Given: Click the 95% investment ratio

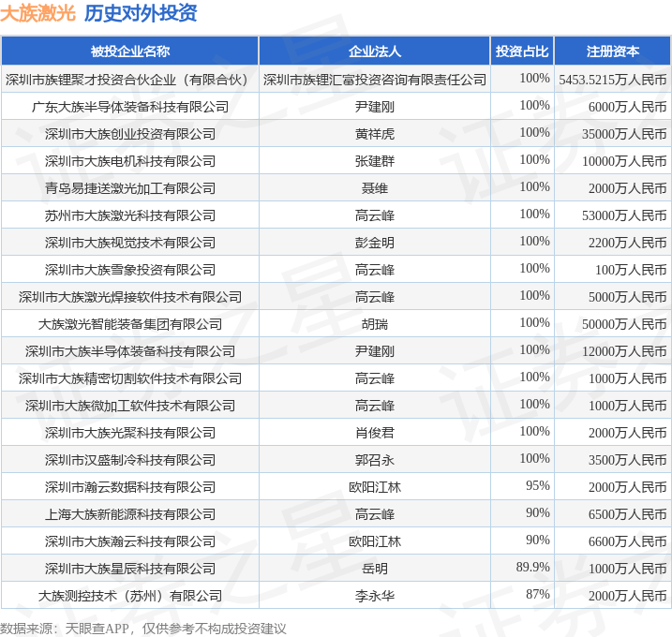Looking at the screenshot, I should tap(537, 486).
